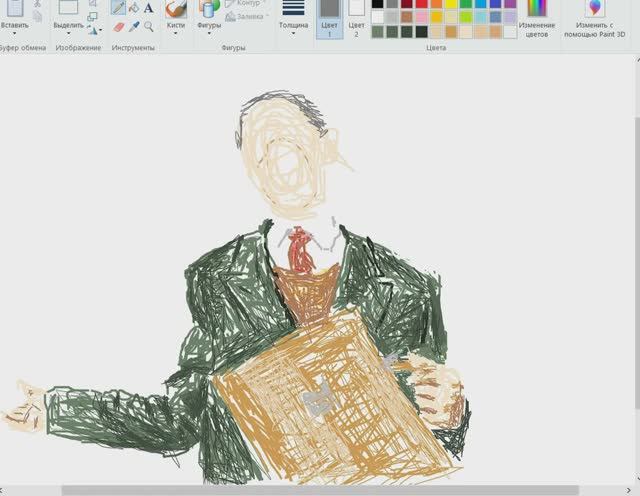Open the Заливка dropdown arrow

pyautogui.click(x=267, y=16)
